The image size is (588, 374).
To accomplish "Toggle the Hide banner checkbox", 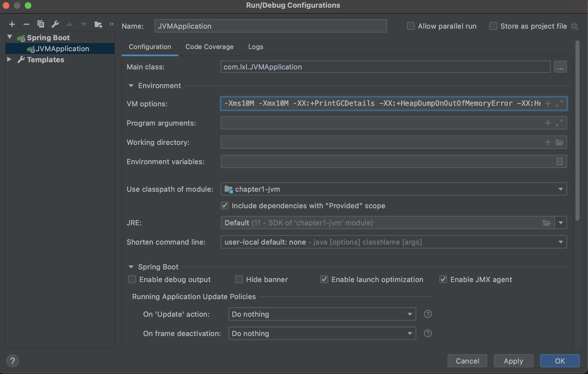I will [x=239, y=280].
